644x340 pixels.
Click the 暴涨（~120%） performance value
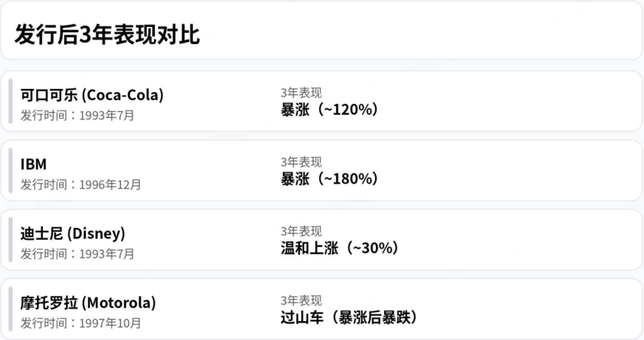[329, 110]
